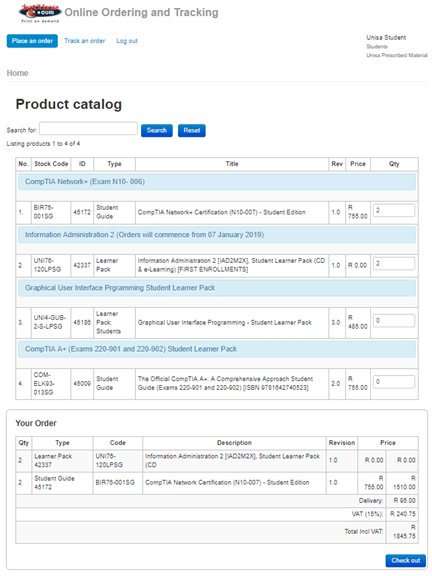Image resolution: width=432 pixels, height=576 pixels.
Task: Focus the Search for input field
Action: (x=89, y=129)
